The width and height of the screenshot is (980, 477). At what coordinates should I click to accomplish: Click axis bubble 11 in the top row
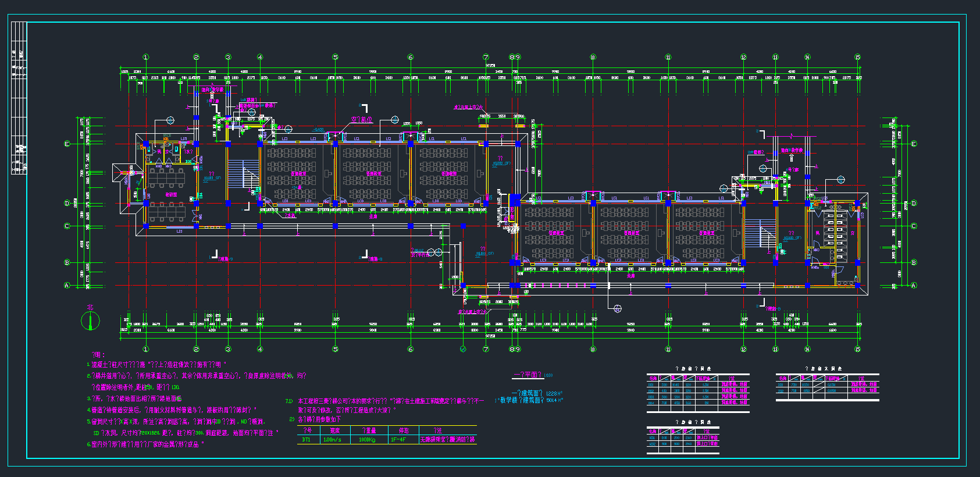[x=668, y=57]
